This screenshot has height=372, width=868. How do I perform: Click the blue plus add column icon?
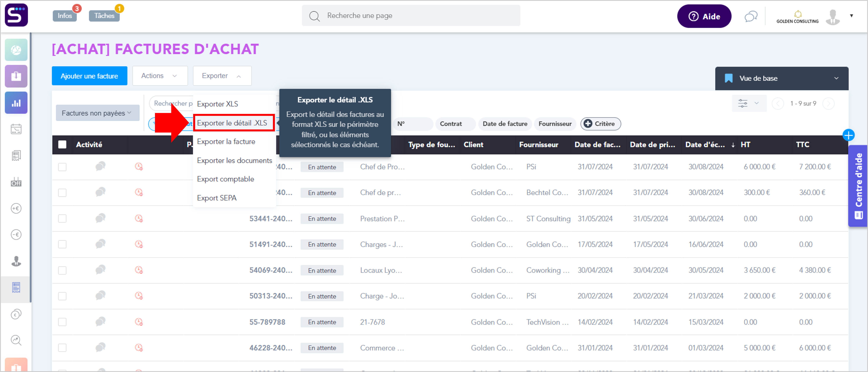point(848,135)
